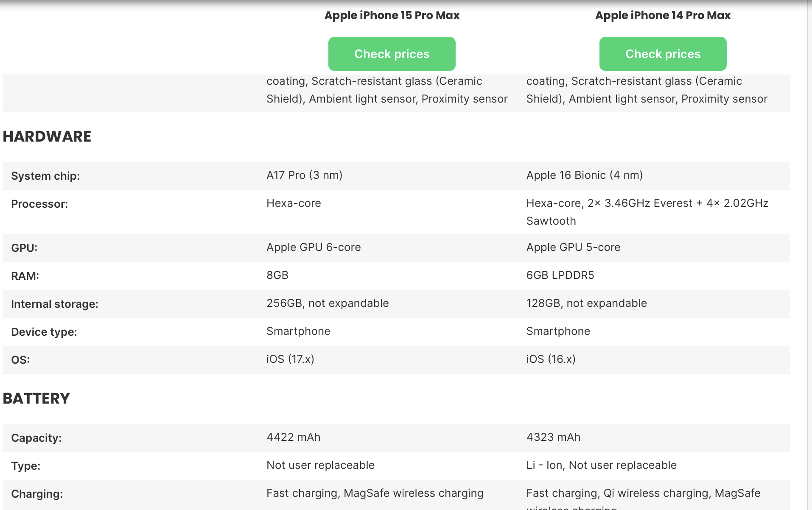Click the 128GB, not expandable storage value
Screen dimensions: 812x510
[x=586, y=303]
